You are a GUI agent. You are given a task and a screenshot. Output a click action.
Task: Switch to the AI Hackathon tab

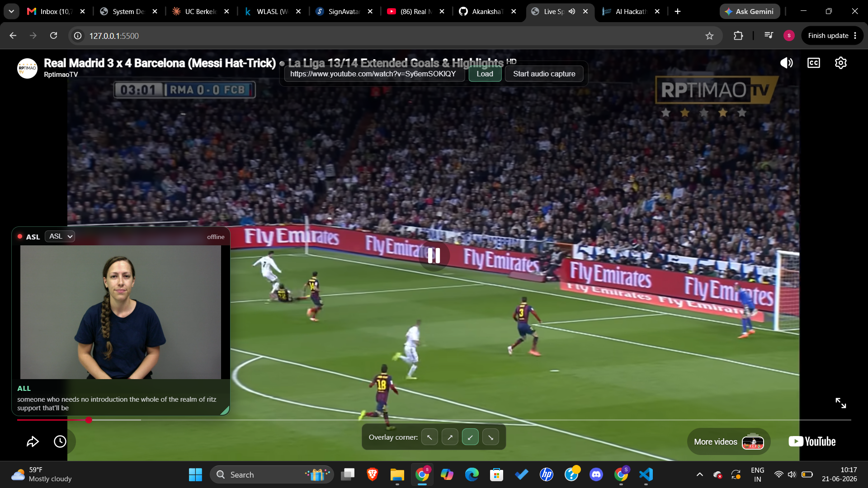coord(632,11)
